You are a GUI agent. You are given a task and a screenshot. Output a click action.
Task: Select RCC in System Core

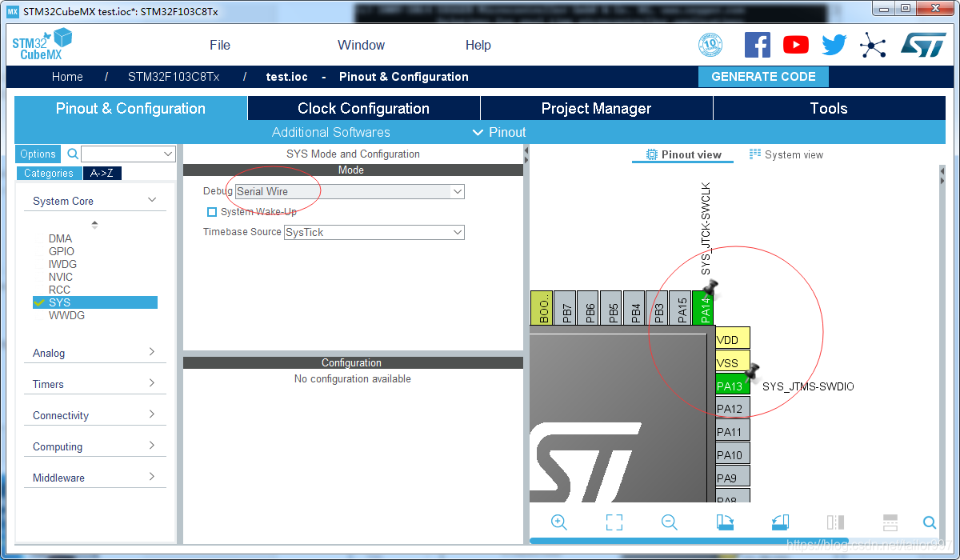click(59, 290)
